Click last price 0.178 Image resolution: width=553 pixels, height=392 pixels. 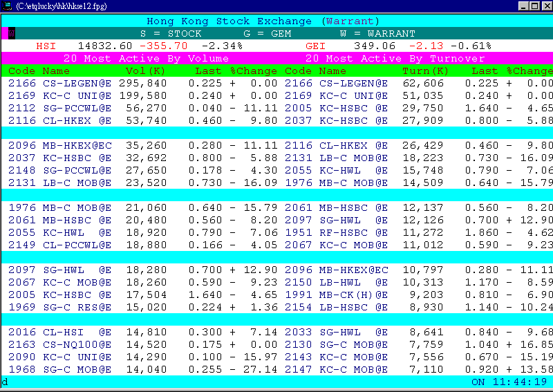point(205,170)
